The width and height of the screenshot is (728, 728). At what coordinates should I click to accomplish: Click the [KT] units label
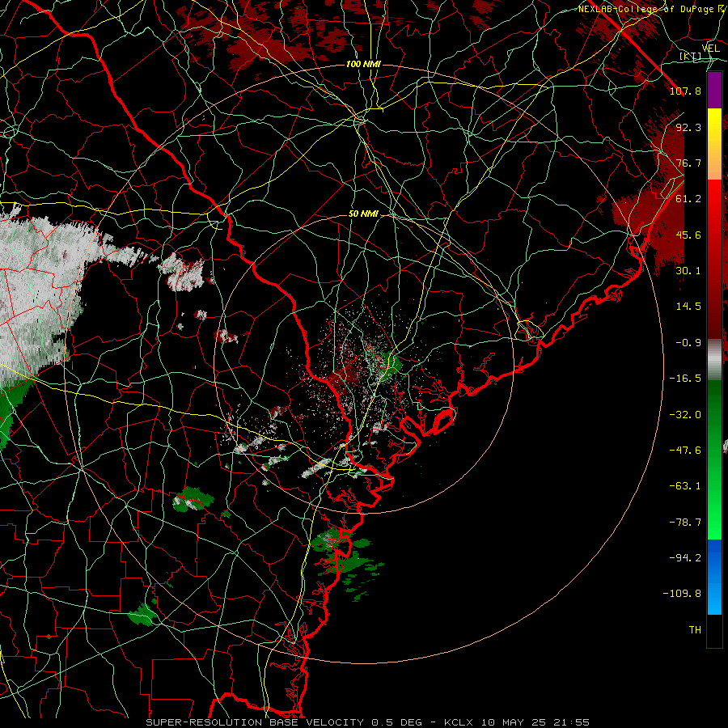(691, 56)
